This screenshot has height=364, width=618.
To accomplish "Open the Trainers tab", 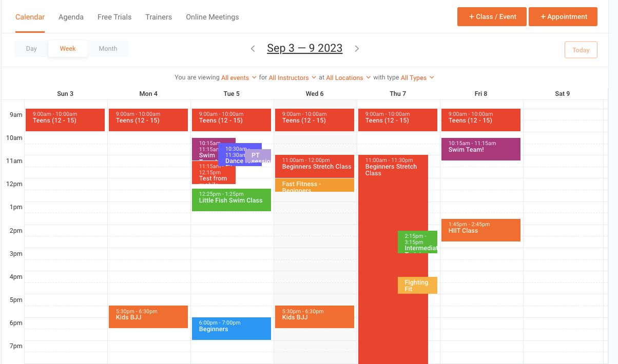I will pos(159,17).
